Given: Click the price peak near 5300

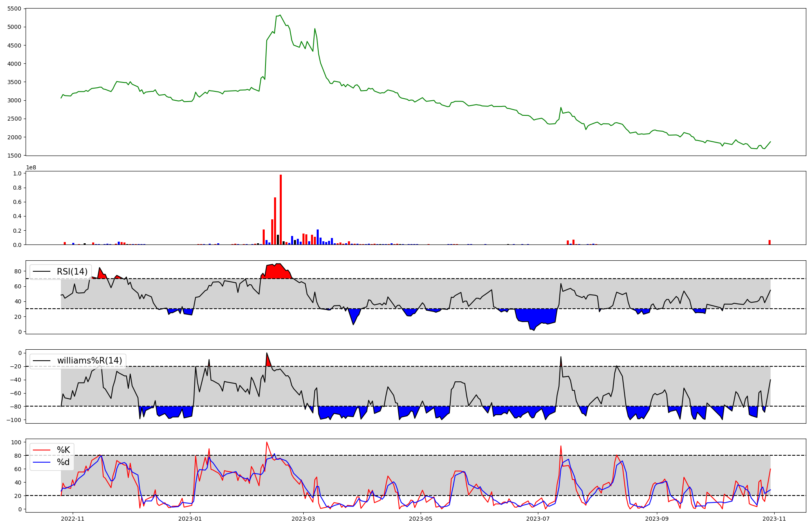Looking at the screenshot, I should click(280, 15).
